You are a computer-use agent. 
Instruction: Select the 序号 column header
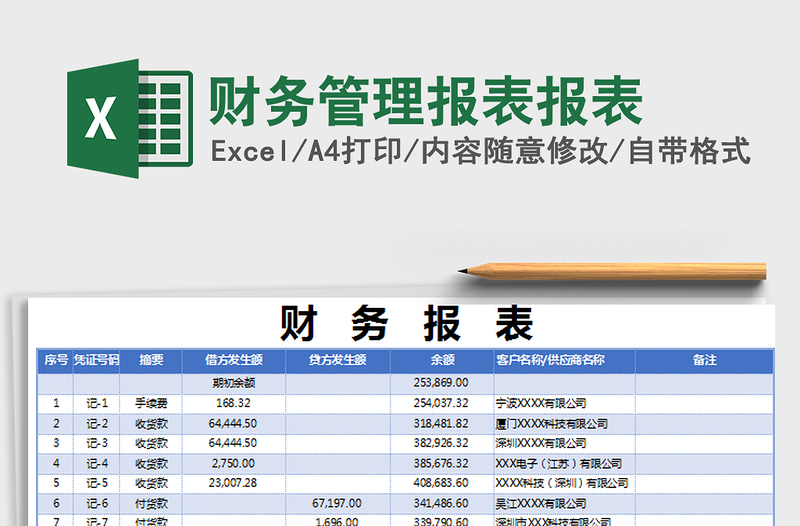point(56,360)
